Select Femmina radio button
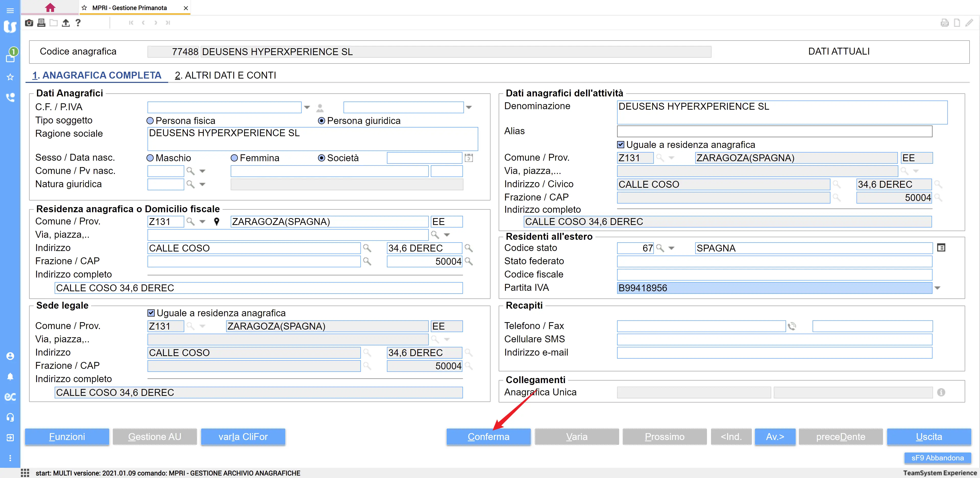This screenshot has height=478, width=980. tap(234, 158)
